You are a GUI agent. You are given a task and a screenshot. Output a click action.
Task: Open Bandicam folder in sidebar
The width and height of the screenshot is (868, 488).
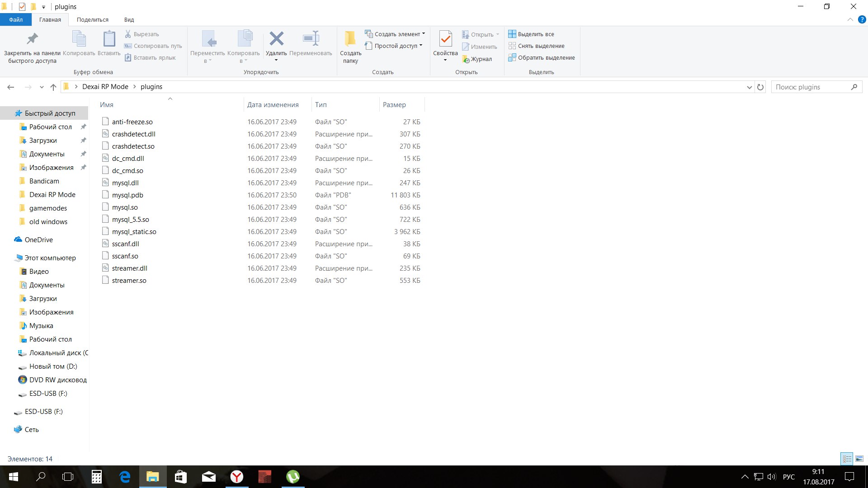point(44,181)
